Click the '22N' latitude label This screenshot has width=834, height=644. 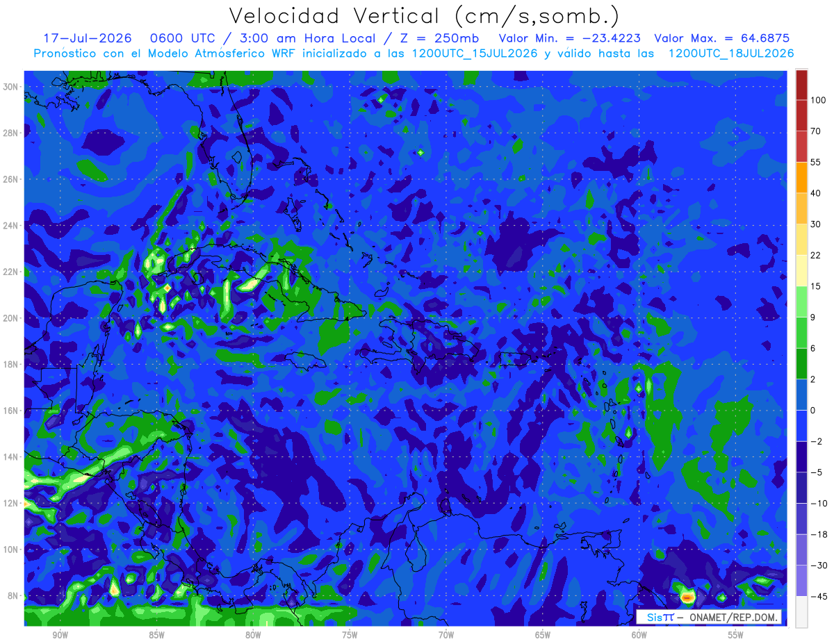coord(11,272)
